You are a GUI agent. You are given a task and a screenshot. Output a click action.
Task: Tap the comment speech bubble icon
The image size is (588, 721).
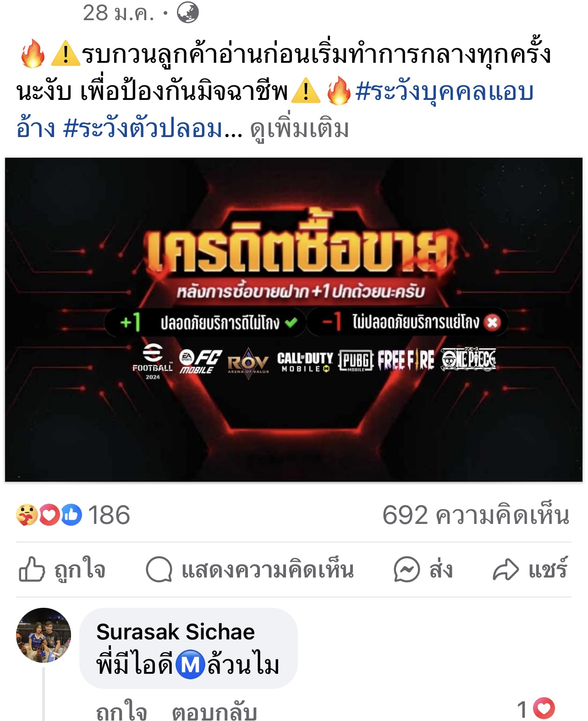159,570
